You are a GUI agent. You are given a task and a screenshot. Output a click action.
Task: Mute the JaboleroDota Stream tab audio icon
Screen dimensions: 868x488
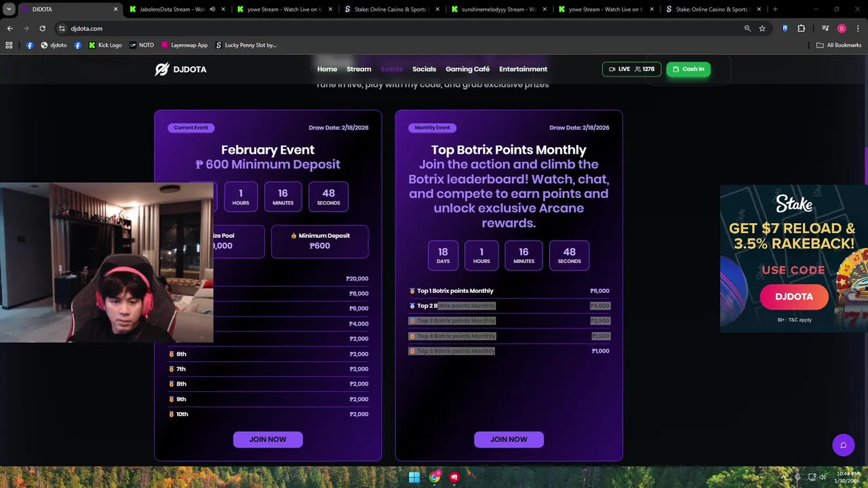pyautogui.click(x=212, y=9)
